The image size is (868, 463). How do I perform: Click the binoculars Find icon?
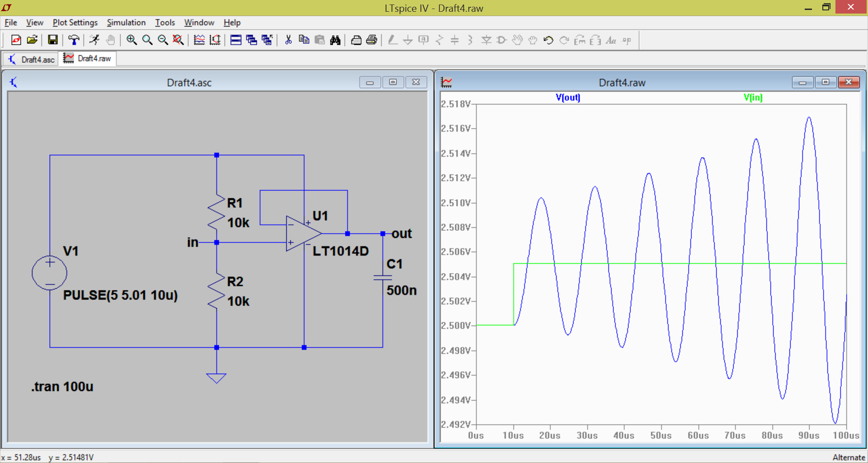335,40
